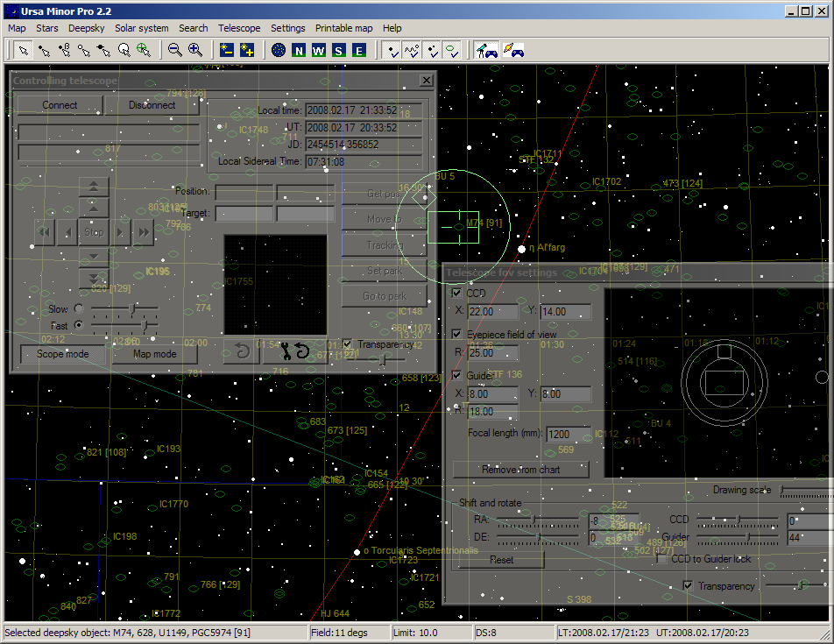Image resolution: width=834 pixels, height=644 pixels.
Task: Open the Solar system menu
Action: pyautogui.click(x=141, y=28)
